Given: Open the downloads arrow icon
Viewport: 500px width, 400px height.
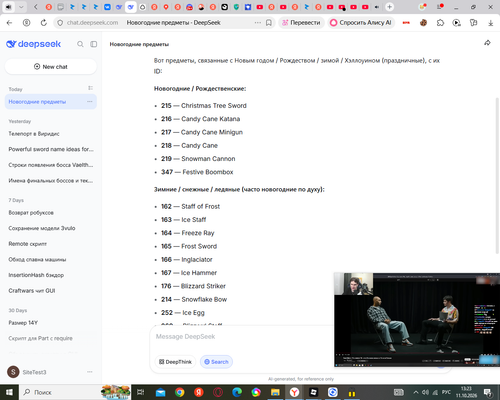Looking at the screenshot, I should (x=491, y=23).
